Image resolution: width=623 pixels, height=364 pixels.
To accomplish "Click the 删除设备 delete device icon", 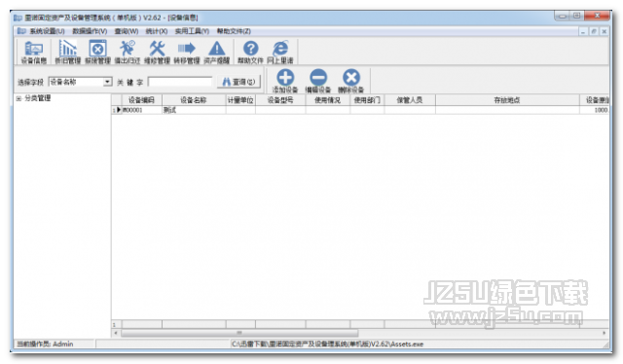I will 350,81.
